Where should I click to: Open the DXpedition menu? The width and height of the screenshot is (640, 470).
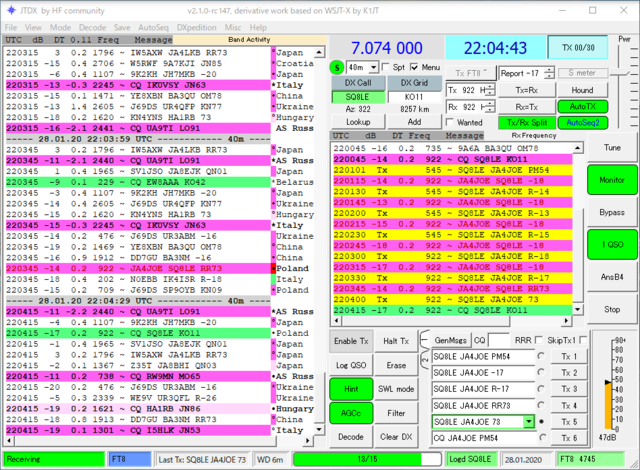(x=196, y=27)
